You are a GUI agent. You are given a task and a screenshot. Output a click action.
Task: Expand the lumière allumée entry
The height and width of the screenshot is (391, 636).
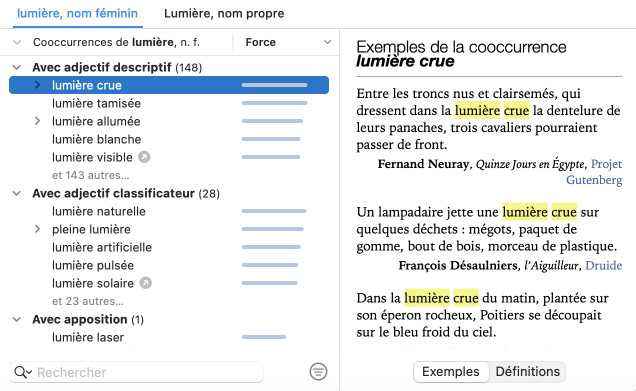click(x=37, y=121)
